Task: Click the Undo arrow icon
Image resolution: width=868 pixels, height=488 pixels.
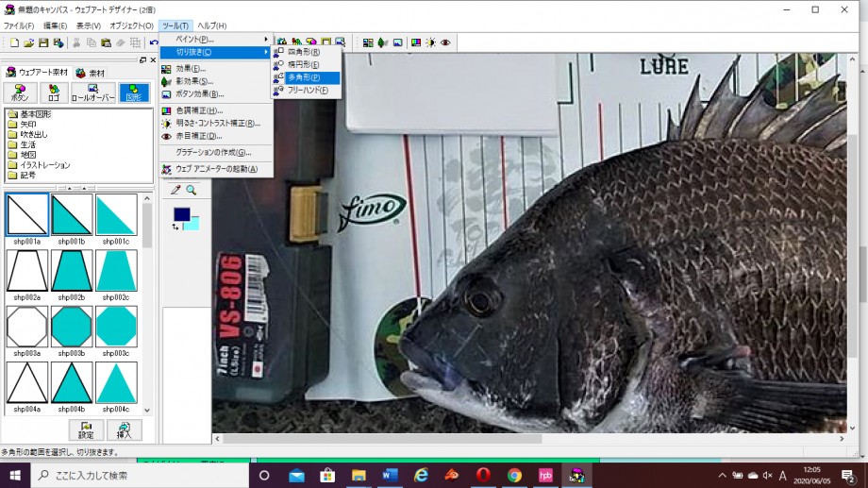Action: [x=154, y=42]
